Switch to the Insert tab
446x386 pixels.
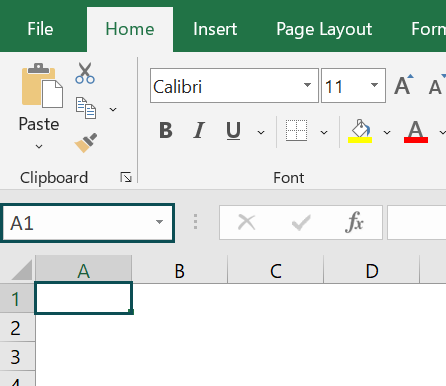[x=215, y=29]
